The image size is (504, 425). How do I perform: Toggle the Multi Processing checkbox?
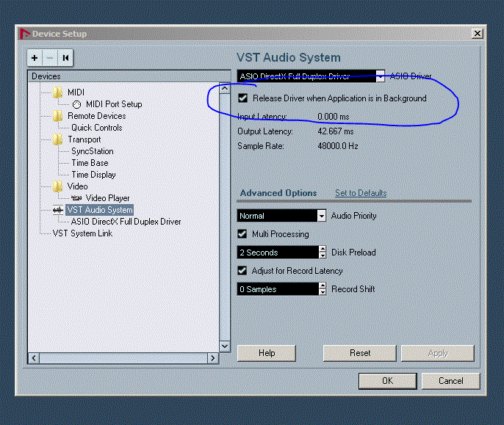point(242,234)
